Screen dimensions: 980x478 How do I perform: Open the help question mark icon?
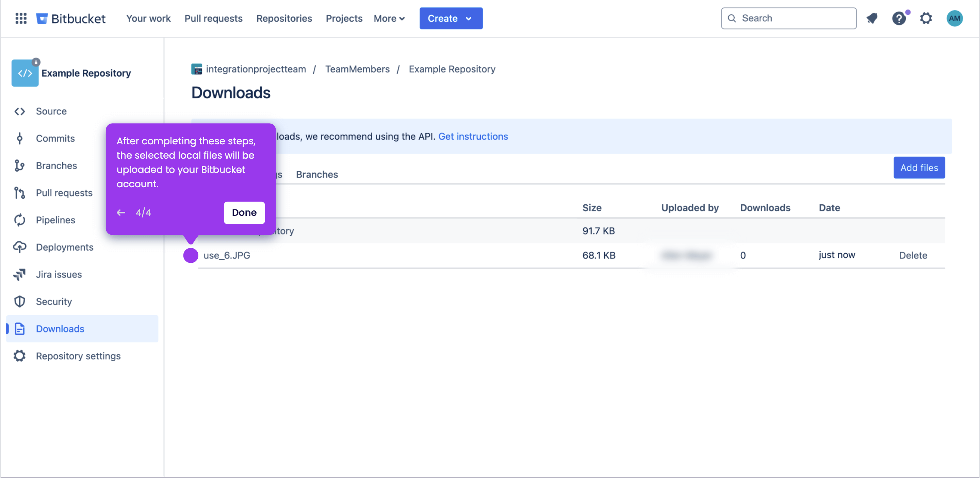click(899, 18)
